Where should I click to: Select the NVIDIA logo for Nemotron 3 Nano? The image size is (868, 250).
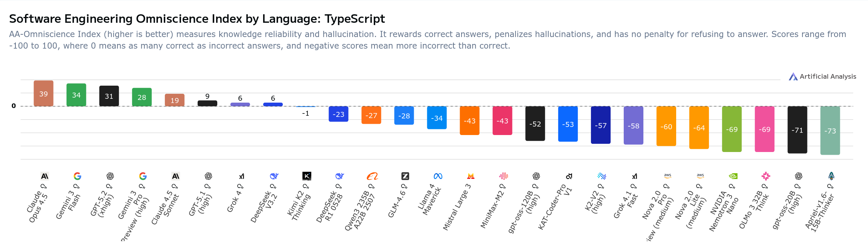coord(733,176)
